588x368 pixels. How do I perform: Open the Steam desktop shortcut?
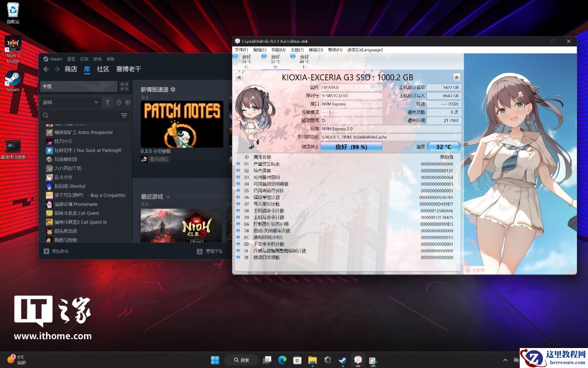(x=13, y=82)
